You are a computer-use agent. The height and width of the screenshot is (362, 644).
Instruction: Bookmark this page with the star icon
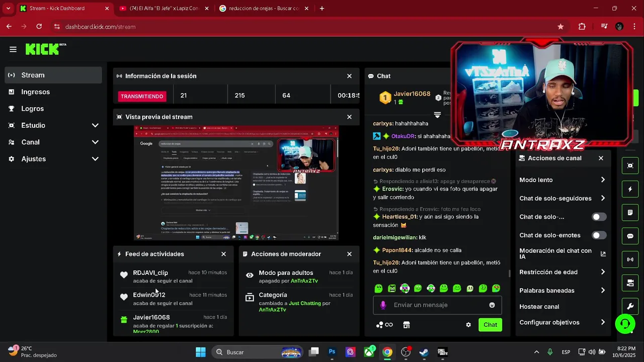pos(560,27)
